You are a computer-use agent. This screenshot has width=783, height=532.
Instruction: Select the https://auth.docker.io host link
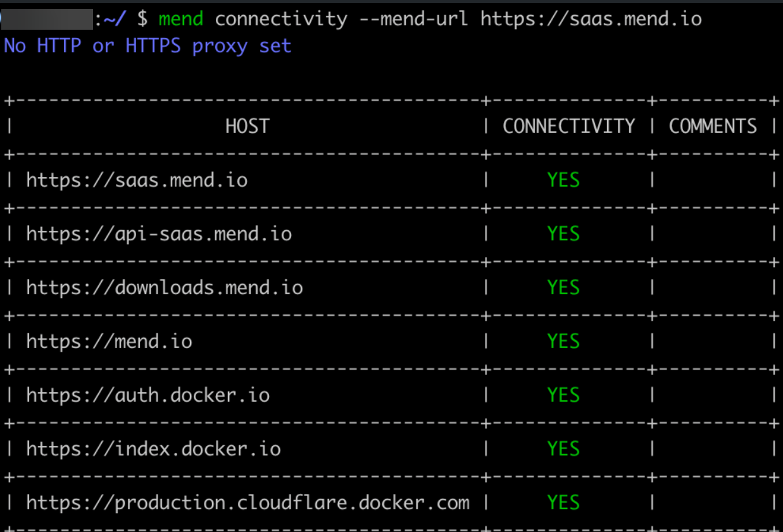tap(148, 395)
